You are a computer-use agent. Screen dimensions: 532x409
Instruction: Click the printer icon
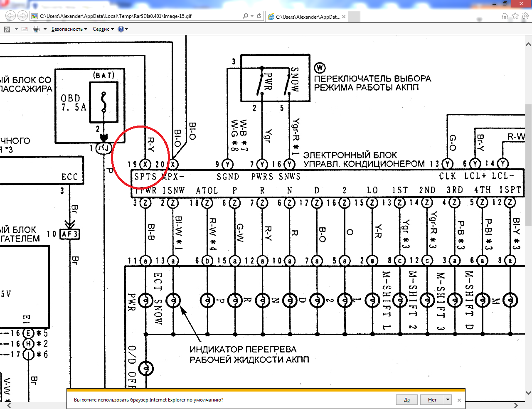click(x=36, y=29)
